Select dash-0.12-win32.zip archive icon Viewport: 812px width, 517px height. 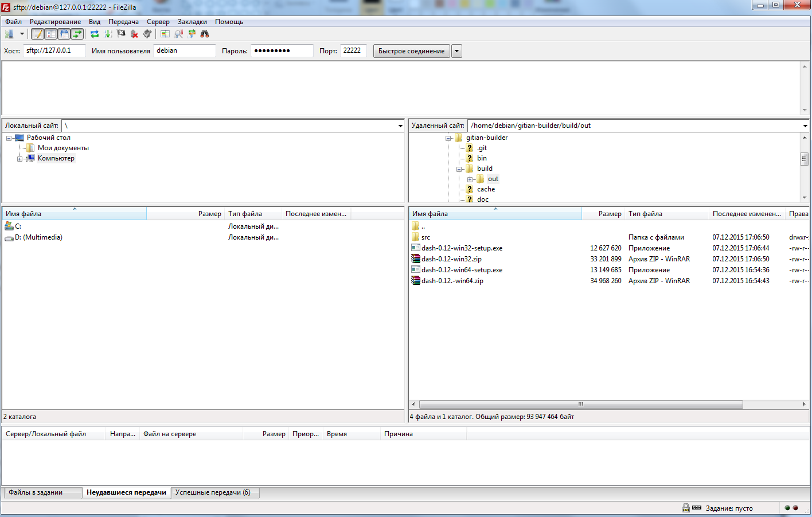[416, 258]
